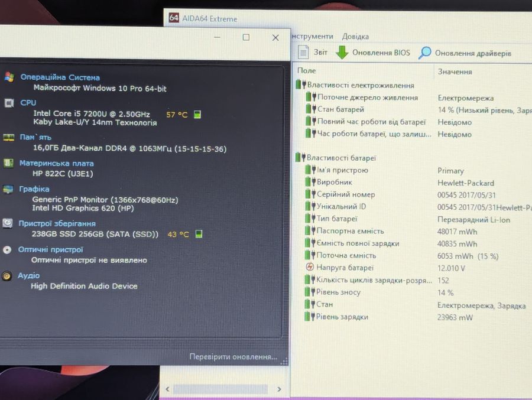Click the 43 °C storage temperature reading
This screenshot has width=532, height=400.
pos(178,234)
